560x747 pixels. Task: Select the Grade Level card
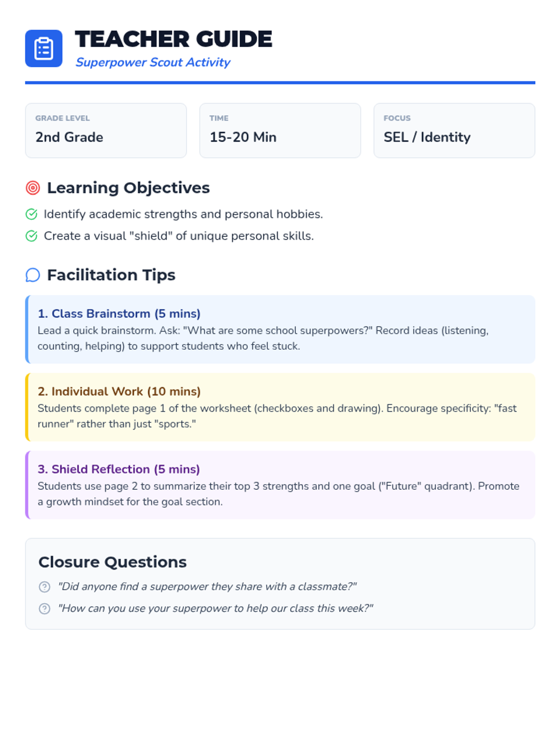click(x=106, y=131)
